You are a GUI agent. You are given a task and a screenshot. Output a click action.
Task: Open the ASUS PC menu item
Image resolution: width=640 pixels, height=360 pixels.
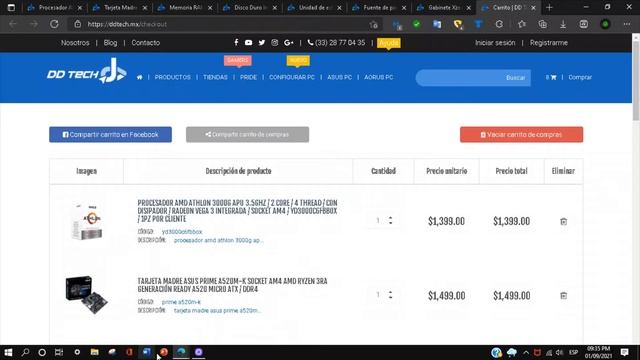click(340, 77)
